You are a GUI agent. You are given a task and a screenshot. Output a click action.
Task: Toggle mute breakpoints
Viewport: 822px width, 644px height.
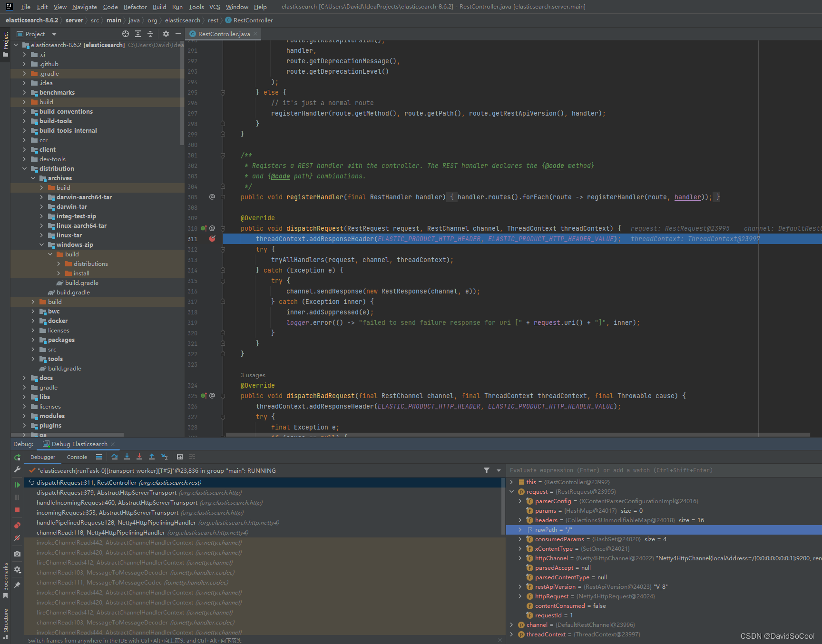(17, 538)
